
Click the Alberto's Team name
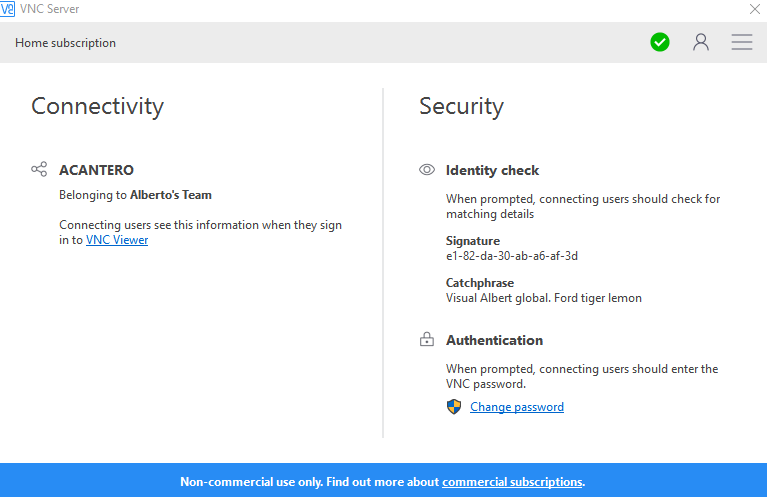coord(171,195)
